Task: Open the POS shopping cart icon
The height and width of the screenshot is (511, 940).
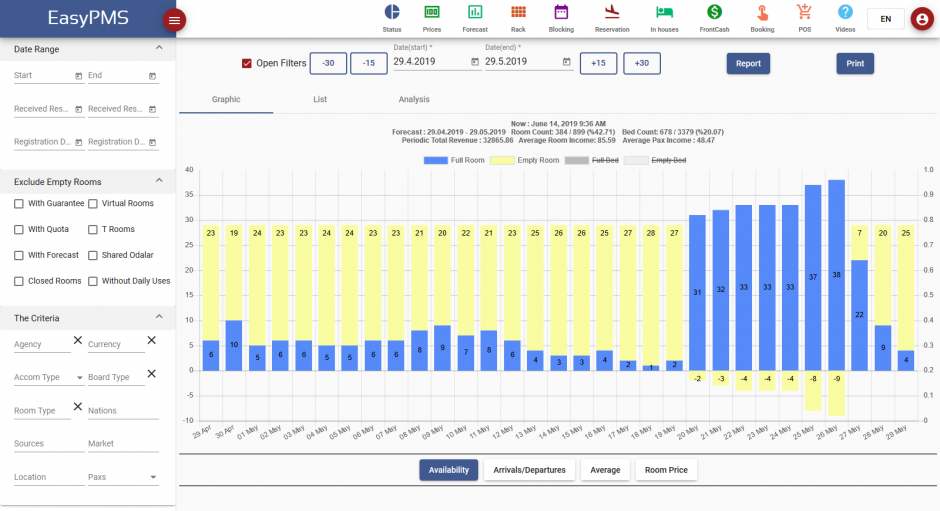Action: (804, 12)
